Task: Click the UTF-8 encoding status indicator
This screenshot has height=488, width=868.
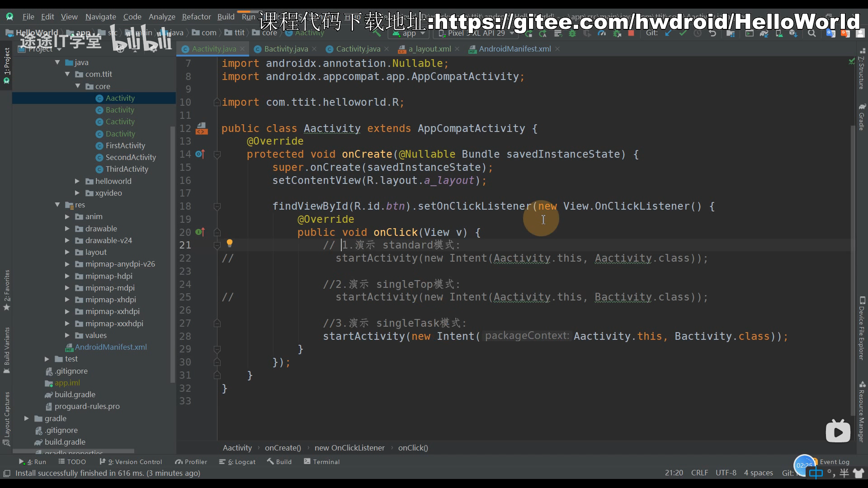Action: (726, 473)
